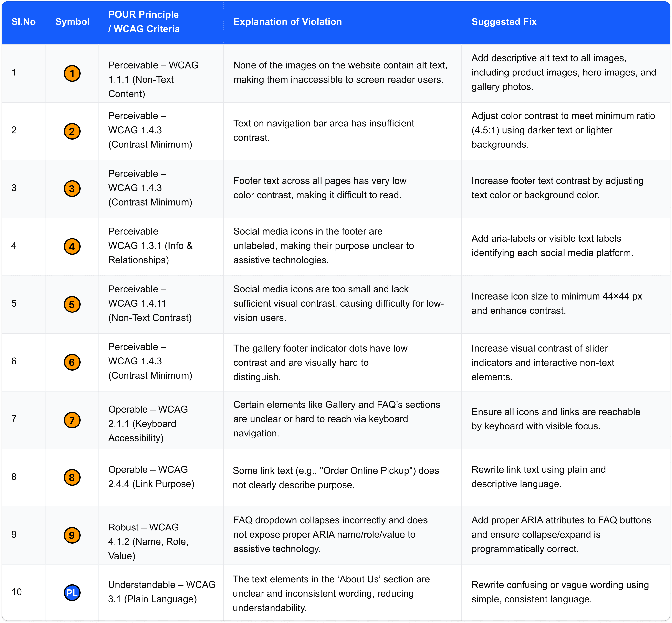Image resolution: width=672 pixels, height=623 pixels.
Task: Click the orange number 4 symbol badge
Action: coord(72,247)
